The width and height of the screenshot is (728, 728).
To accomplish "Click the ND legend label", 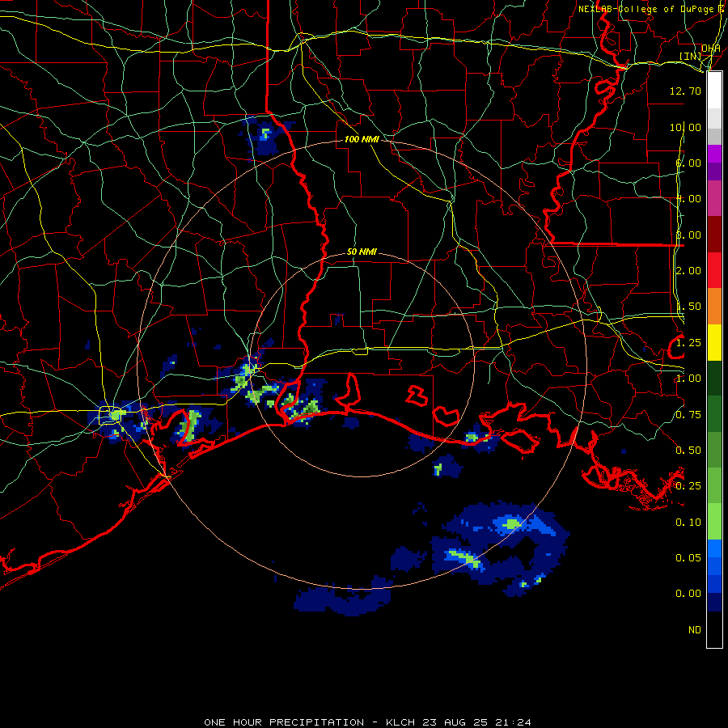I will (695, 630).
